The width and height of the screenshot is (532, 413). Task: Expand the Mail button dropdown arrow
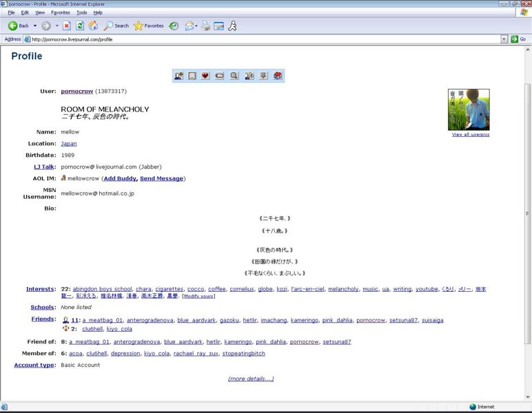(196, 25)
